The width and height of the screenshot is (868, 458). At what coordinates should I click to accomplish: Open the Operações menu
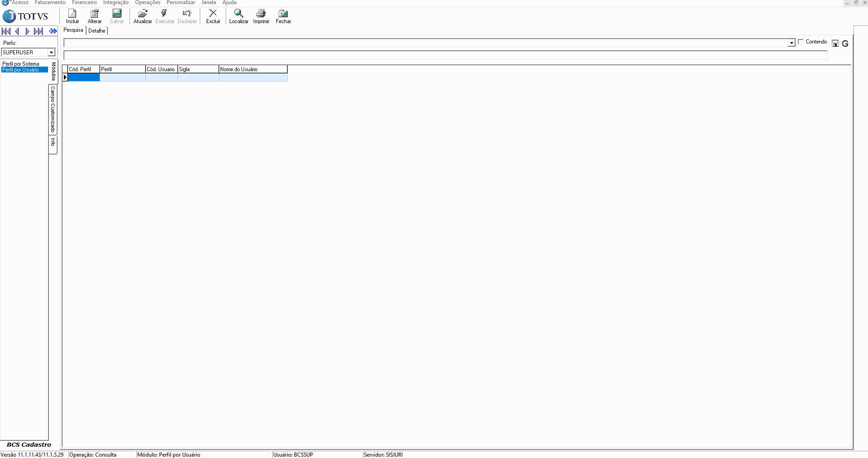(x=148, y=3)
